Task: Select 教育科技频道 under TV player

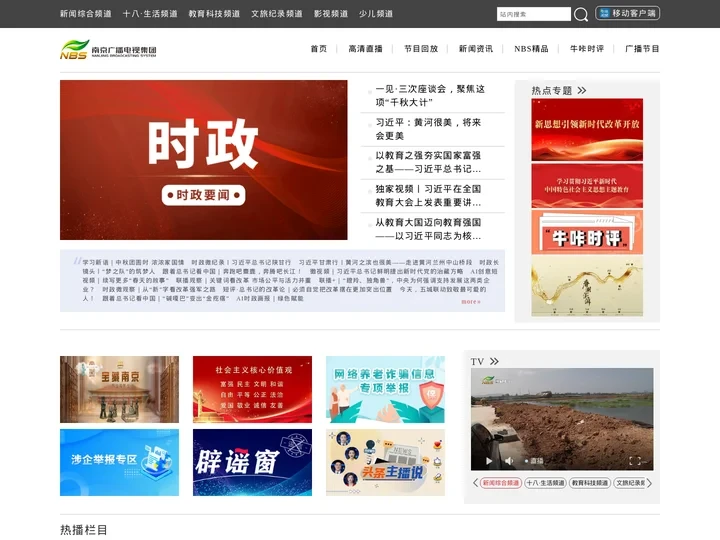Action: (x=590, y=483)
